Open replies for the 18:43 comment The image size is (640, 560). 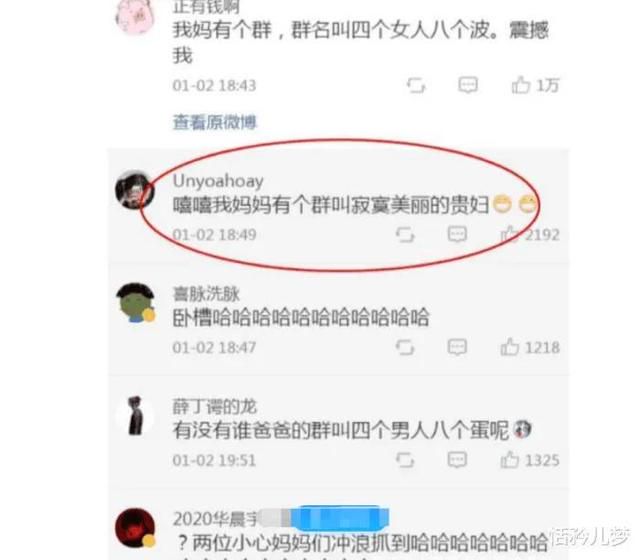click(x=468, y=85)
